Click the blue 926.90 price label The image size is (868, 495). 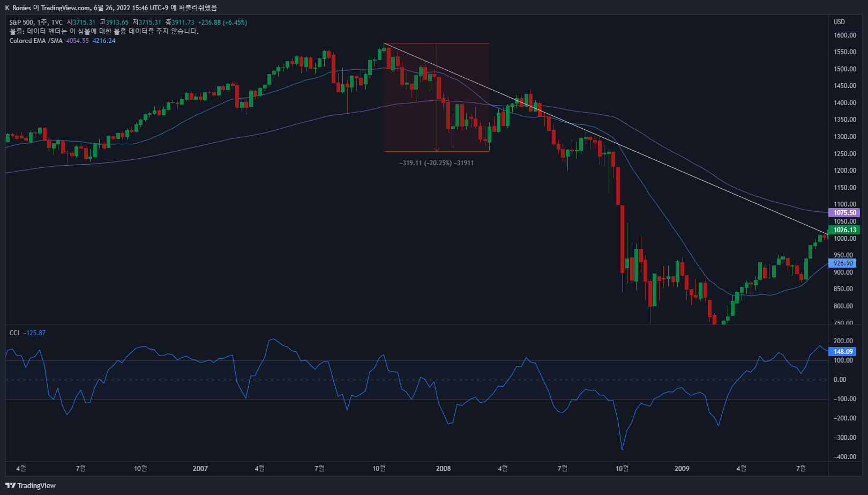point(842,263)
